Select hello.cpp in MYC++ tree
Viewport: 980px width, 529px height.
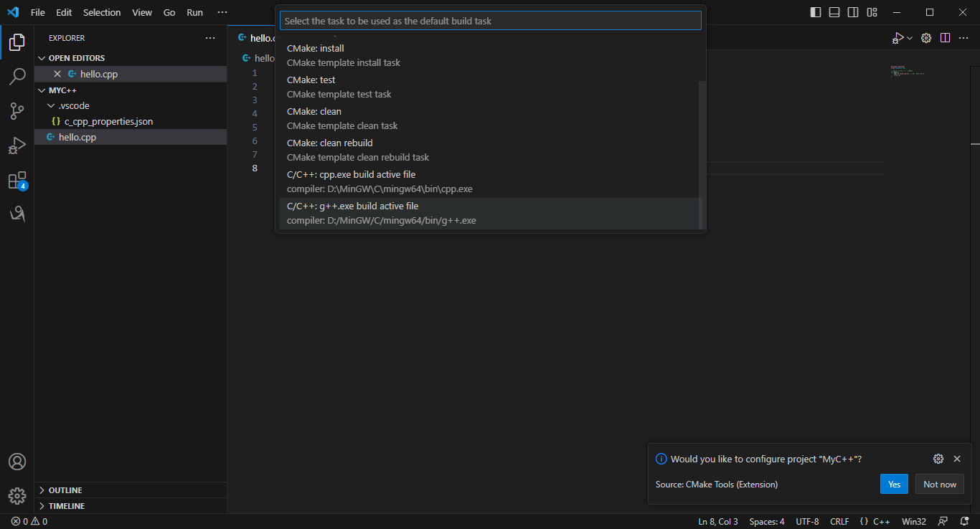pyautogui.click(x=131, y=138)
